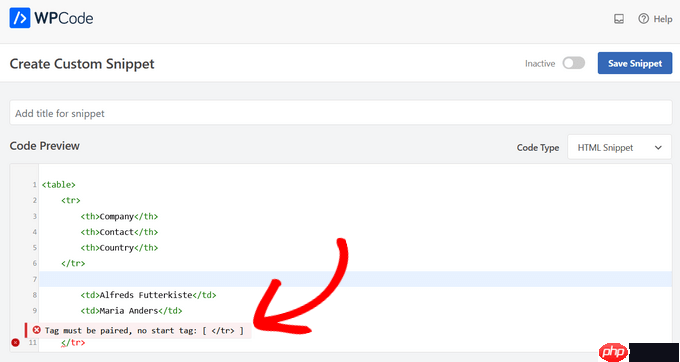Image resolution: width=680 pixels, height=362 pixels.
Task: Click the WPCode logo icon
Action: pos(20,18)
